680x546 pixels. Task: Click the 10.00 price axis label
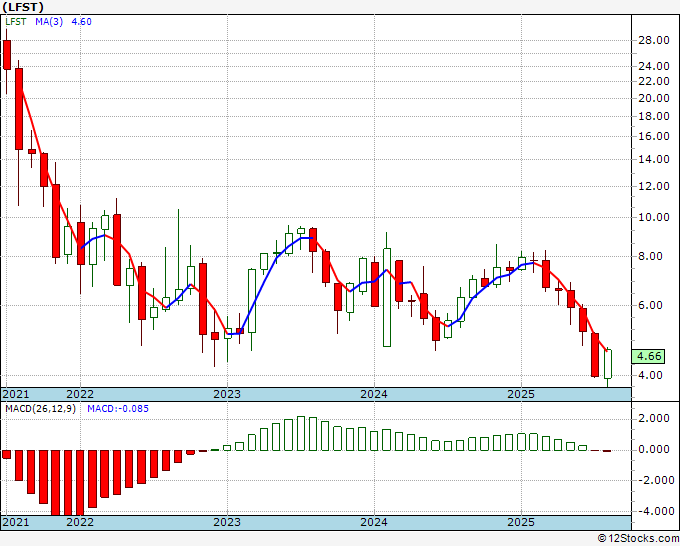[654, 217]
